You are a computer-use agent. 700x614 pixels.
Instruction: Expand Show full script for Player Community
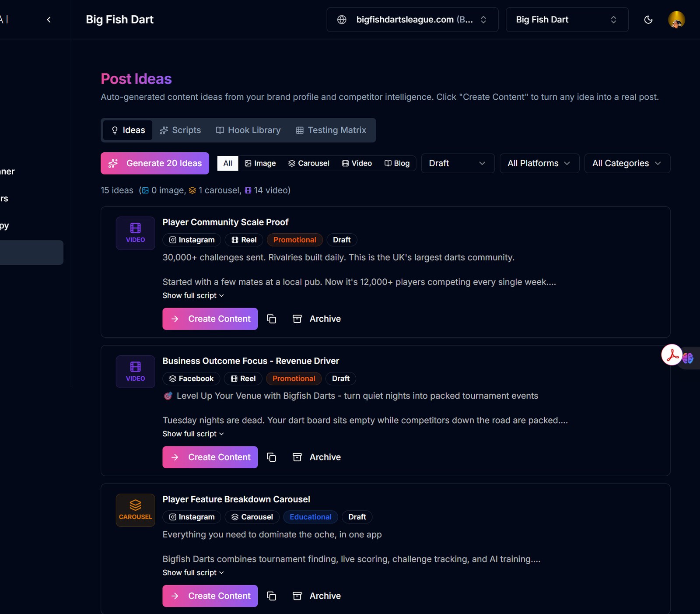(193, 295)
